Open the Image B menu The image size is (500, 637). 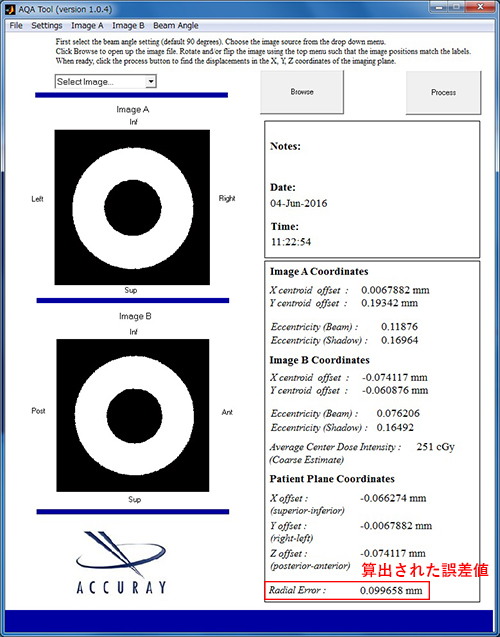[x=128, y=25]
